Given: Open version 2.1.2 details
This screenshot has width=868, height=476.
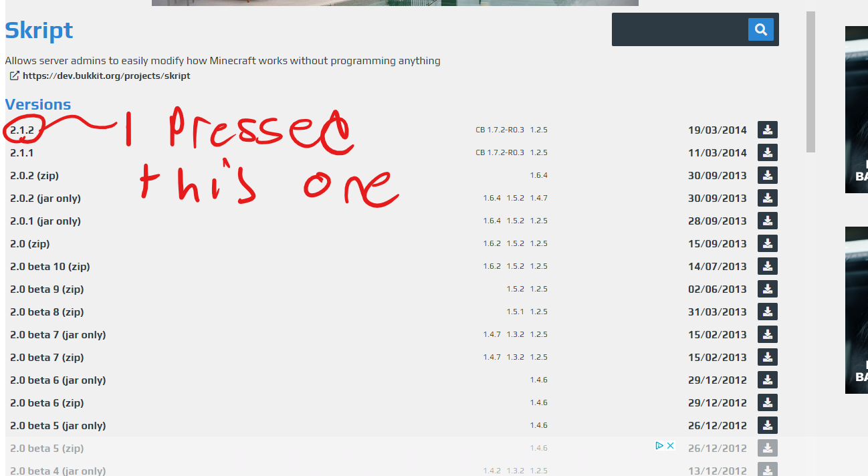Looking at the screenshot, I should [x=22, y=130].
